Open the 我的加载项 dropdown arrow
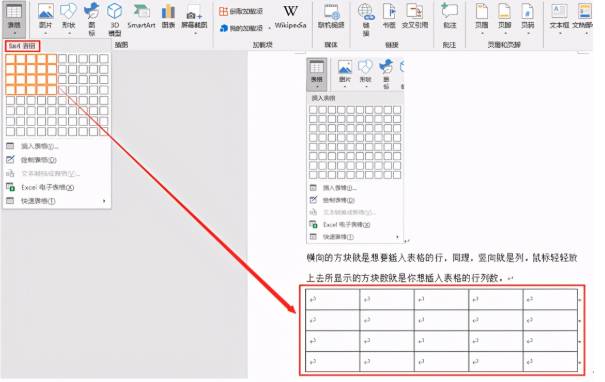The width and height of the screenshot is (605, 382). [x=269, y=28]
